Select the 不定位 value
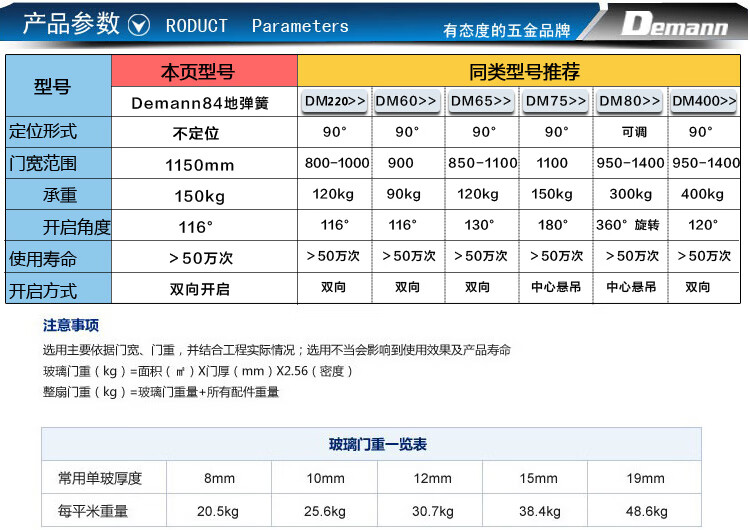Screen dimensions: 750x530 pyautogui.click(x=196, y=133)
